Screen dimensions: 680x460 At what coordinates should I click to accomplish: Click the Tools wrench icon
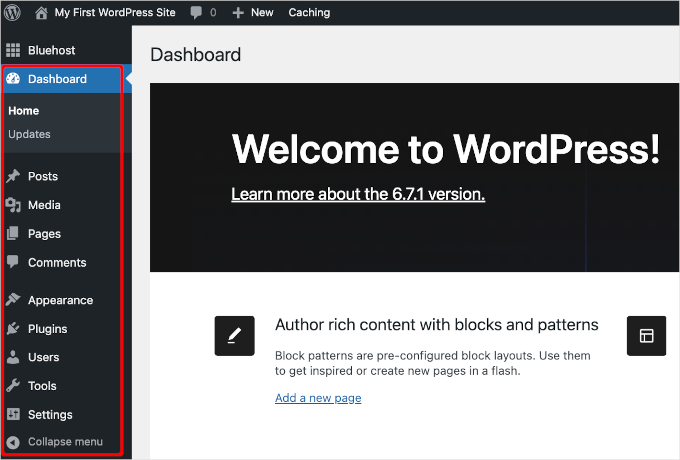click(13, 386)
